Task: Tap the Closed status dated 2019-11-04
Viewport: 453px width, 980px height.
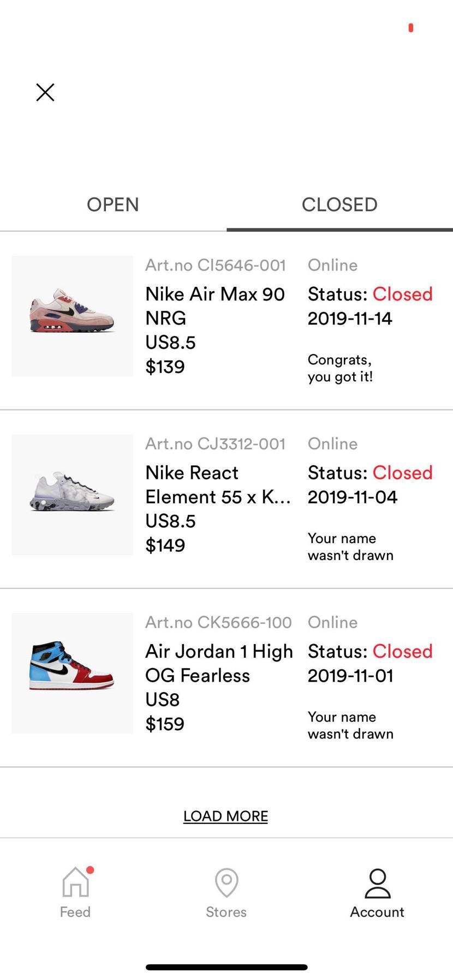Action: click(x=402, y=472)
